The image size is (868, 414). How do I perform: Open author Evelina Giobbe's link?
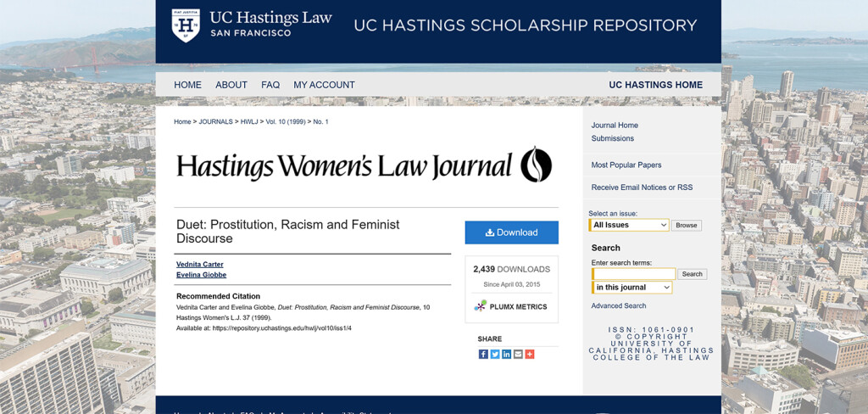click(202, 275)
